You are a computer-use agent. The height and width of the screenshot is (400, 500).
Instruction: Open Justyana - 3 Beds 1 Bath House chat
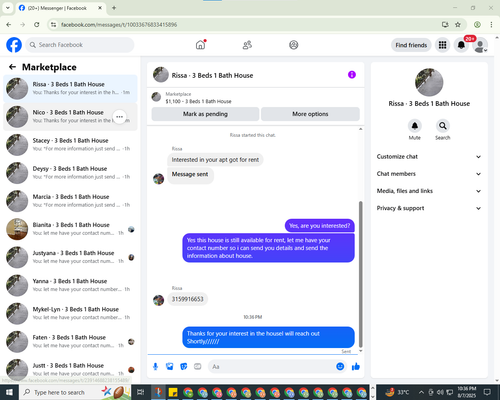(x=70, y=257)
